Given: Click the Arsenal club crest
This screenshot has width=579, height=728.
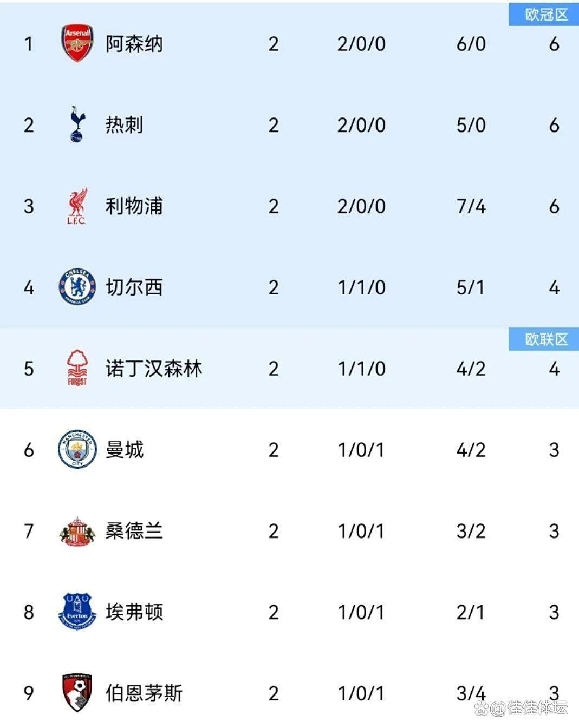Looking at the screenshot, I should pyautogui.click(x=77, y=43).
